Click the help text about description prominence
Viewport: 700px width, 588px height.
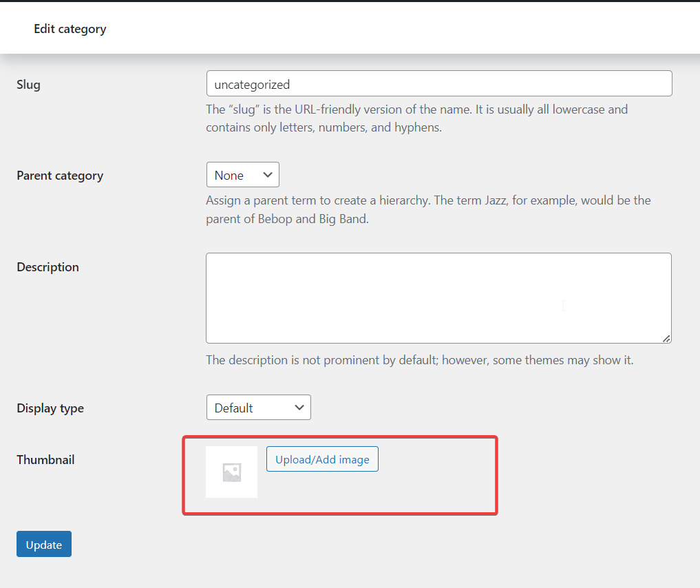(x=419, y=360)
